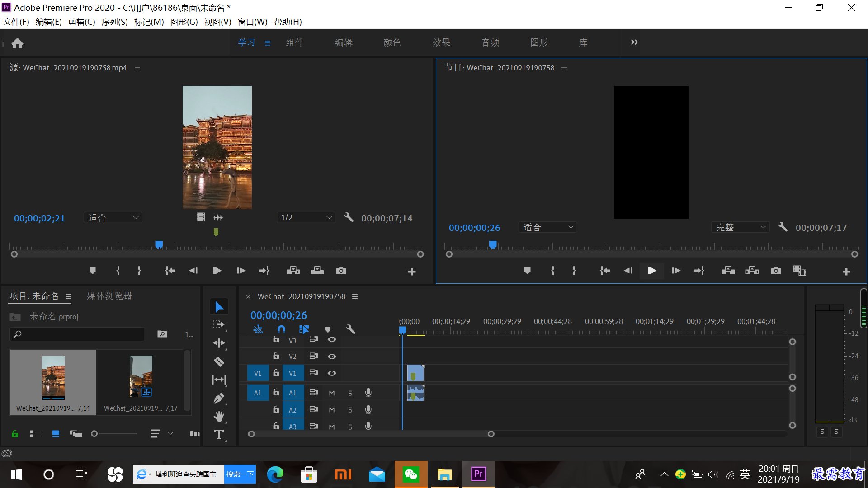
Task: Toggle insert sequences as nests option
Action: point(258,329)
